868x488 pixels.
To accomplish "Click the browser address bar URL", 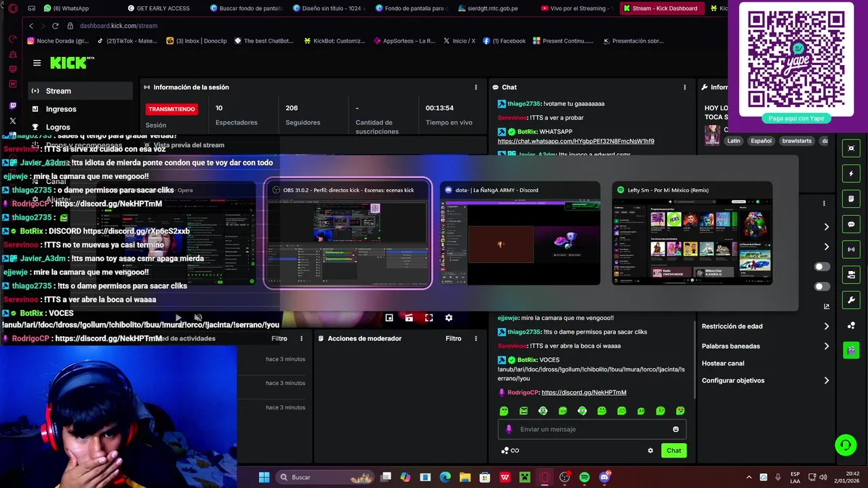I will click(x=119, y=26).
